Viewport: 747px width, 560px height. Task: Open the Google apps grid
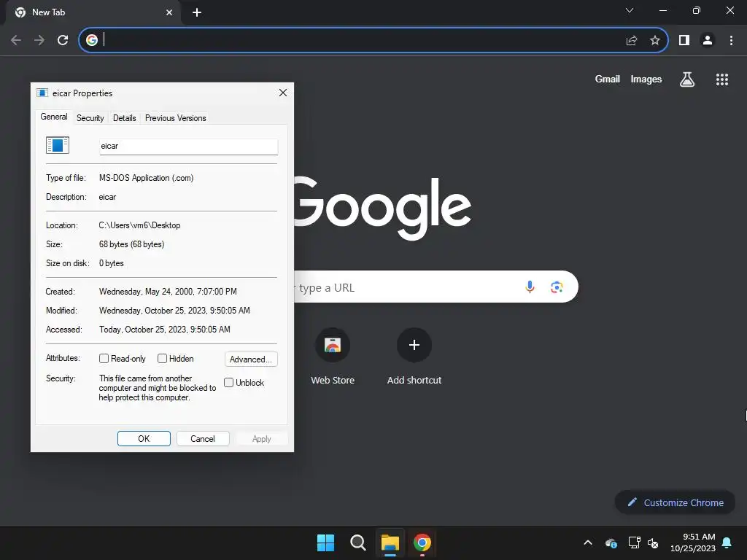(721, 79)
